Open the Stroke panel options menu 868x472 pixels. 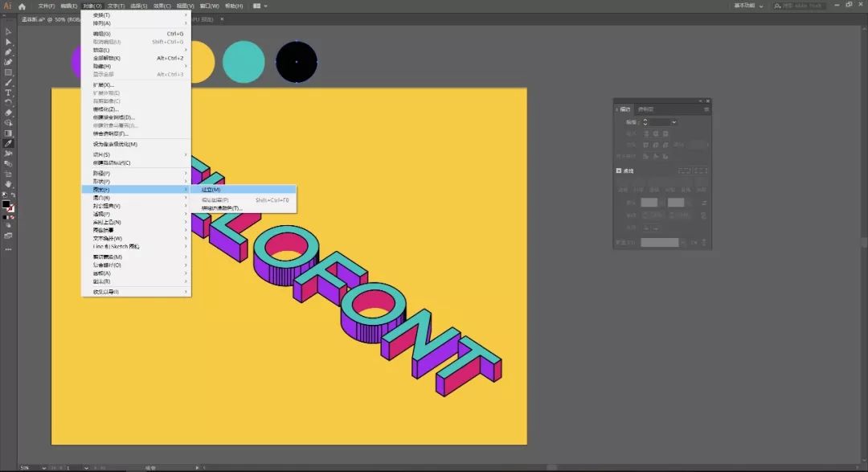[x=706, y=109]
